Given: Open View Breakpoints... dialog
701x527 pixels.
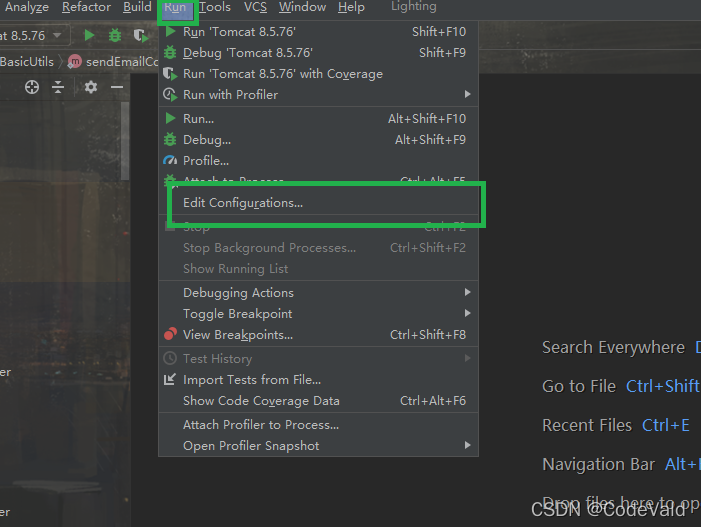Looking at the screenshot, I should tap(318, 335).
